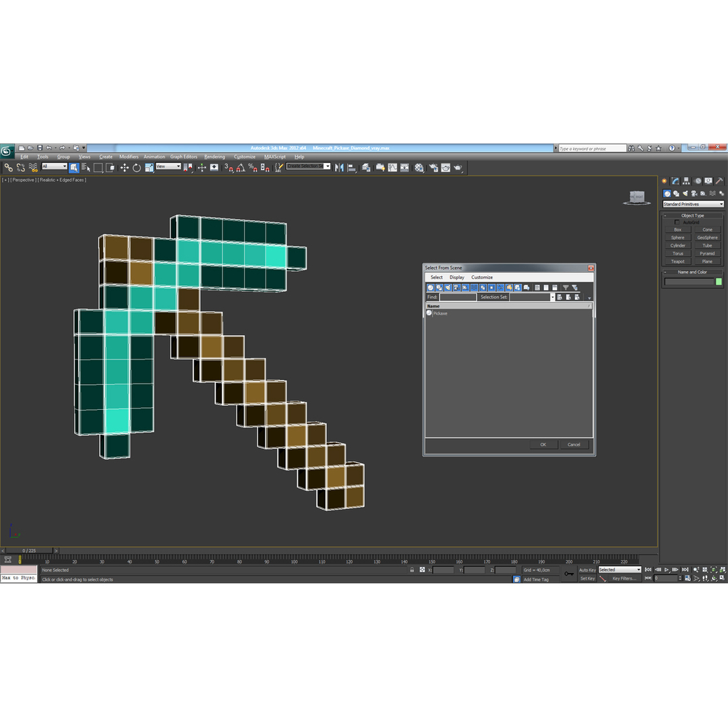Click the Name column header
Image resolution: width=728 pixels, height=728 pixels.
point(508,306)
